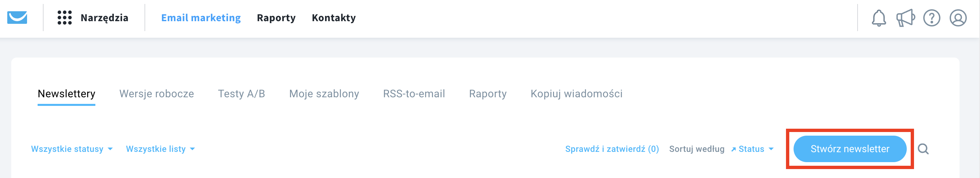Click the sort direction arrow beside Status

tap(734, 150)
